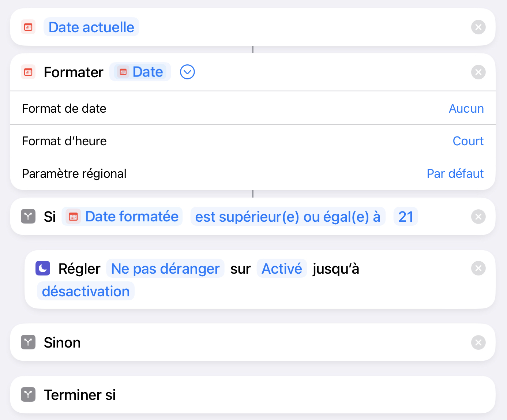The height and width of the screenshot is (420, 507).
Task: Tap the Ne pas déranger focus token
Action: [165, 269]
